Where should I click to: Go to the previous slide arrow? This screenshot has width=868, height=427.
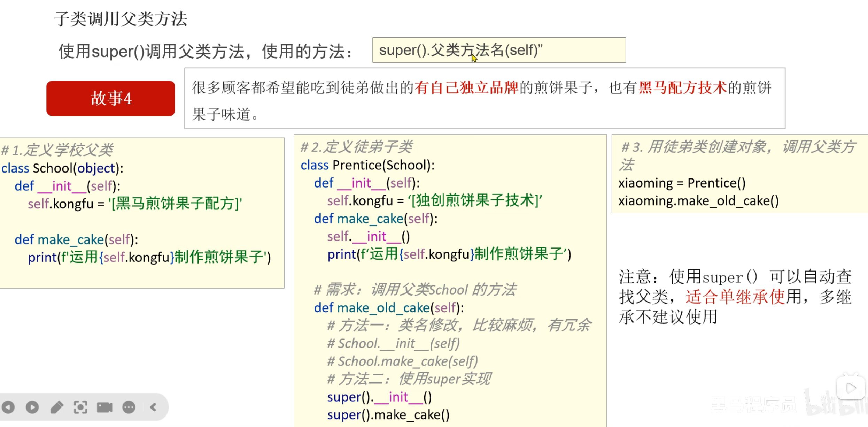pos(8,407)
